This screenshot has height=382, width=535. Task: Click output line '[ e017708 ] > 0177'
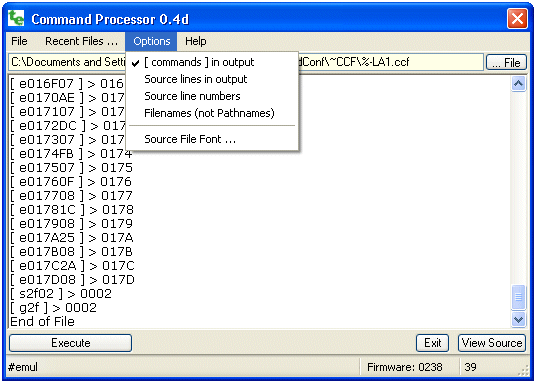pos(71,196)
